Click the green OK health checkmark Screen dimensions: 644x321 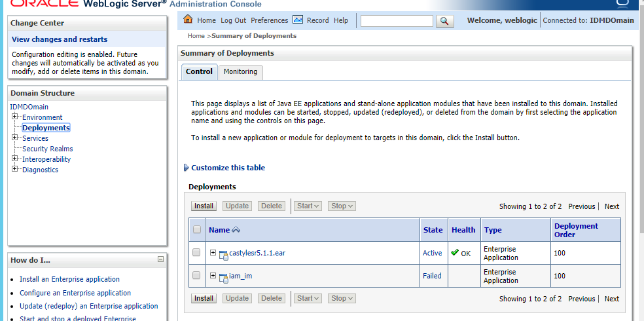point(455,252)
